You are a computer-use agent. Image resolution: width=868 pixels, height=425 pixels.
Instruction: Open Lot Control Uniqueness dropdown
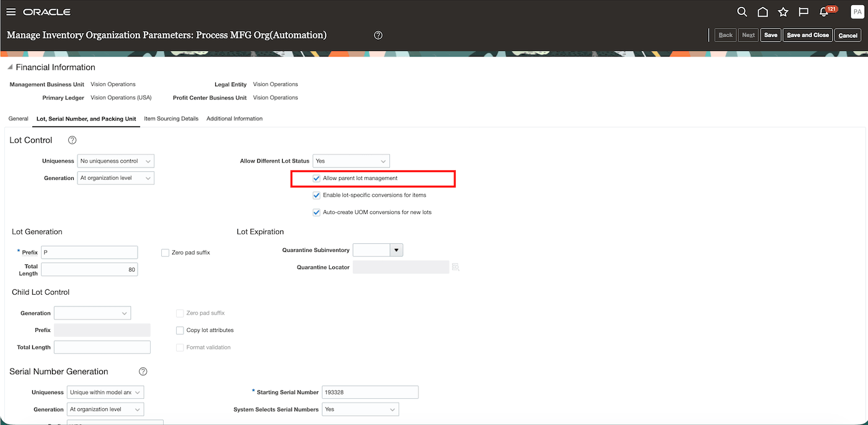[115, 161]
